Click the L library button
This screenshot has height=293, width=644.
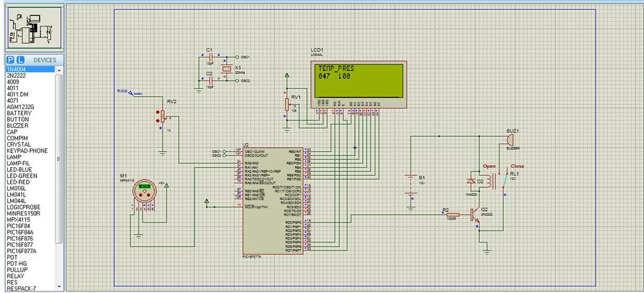click(20, 60)
